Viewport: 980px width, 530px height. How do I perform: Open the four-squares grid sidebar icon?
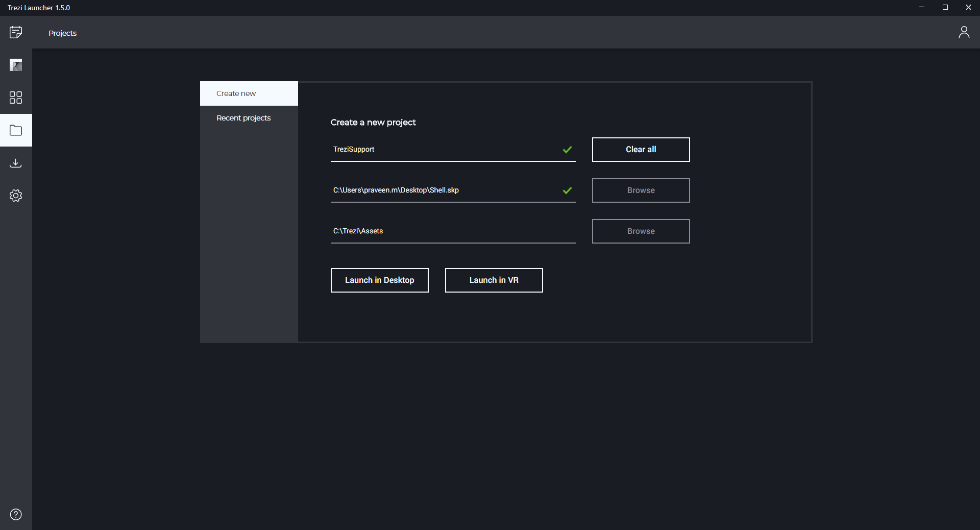(16, 98)
